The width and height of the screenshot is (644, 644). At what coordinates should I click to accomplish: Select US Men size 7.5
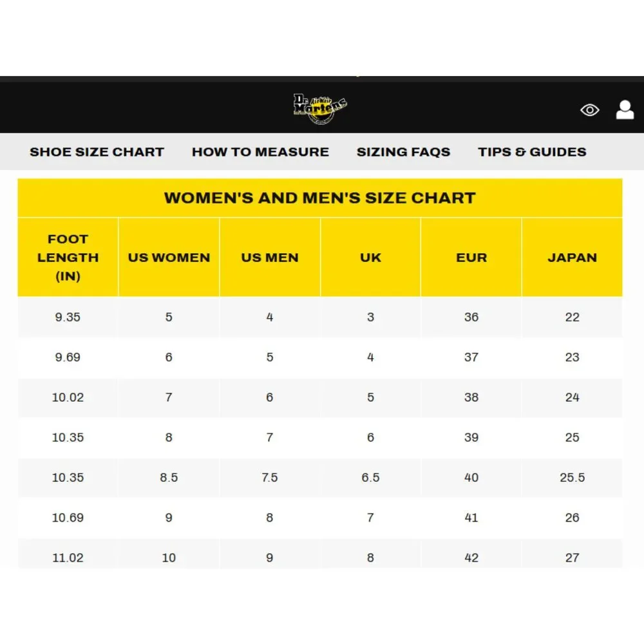click(x=270, y=478)
